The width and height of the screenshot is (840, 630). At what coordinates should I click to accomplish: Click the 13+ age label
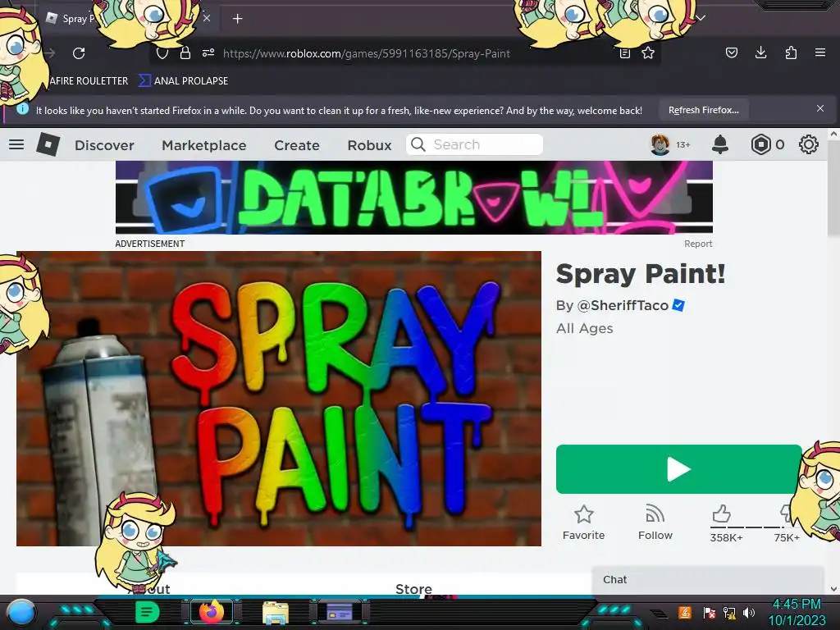683,144
